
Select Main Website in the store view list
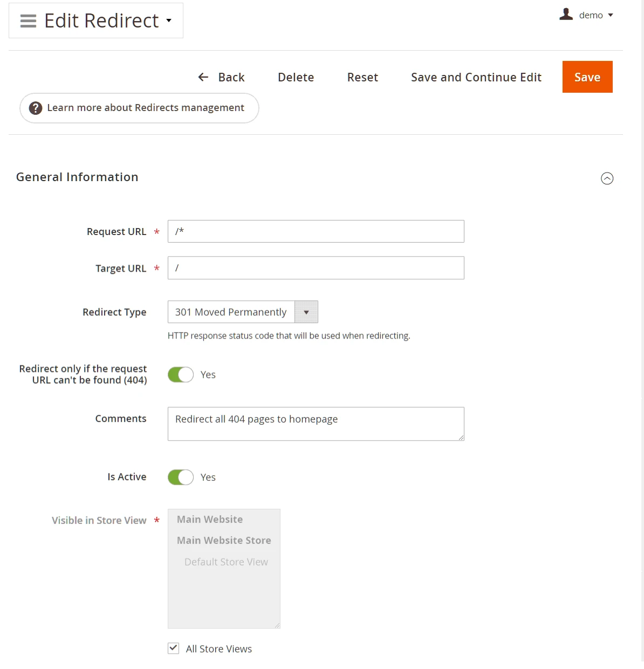pyautogui.click(x=210, y=519)
